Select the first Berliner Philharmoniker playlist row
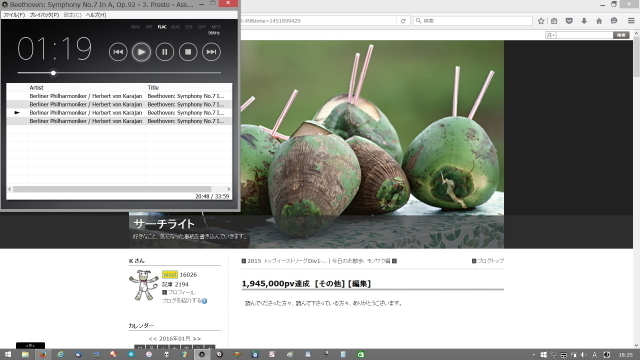 pyautogui.click(x=119, y=96)
